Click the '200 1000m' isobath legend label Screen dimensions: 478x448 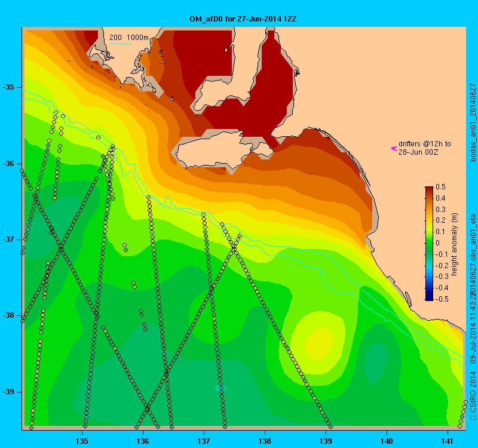tap(129, 38)
